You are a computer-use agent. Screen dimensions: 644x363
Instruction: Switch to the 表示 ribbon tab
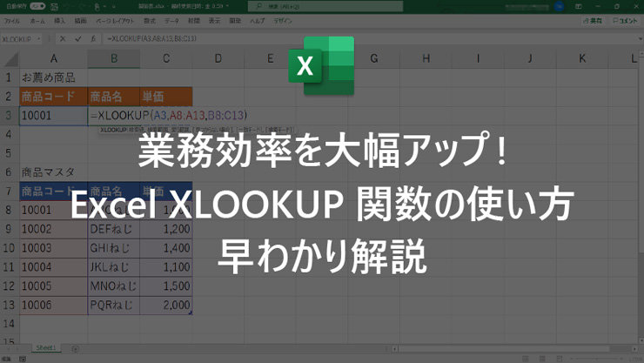214,21
